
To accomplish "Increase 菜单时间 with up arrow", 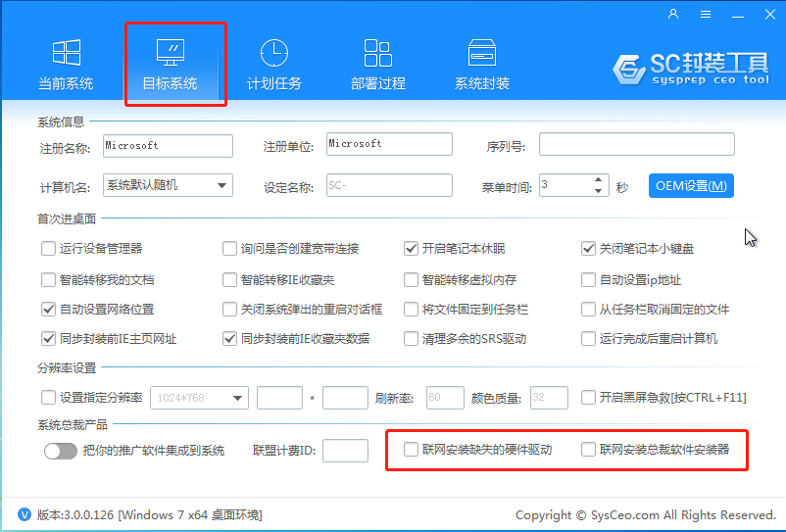I will click(x=598, y=180).
